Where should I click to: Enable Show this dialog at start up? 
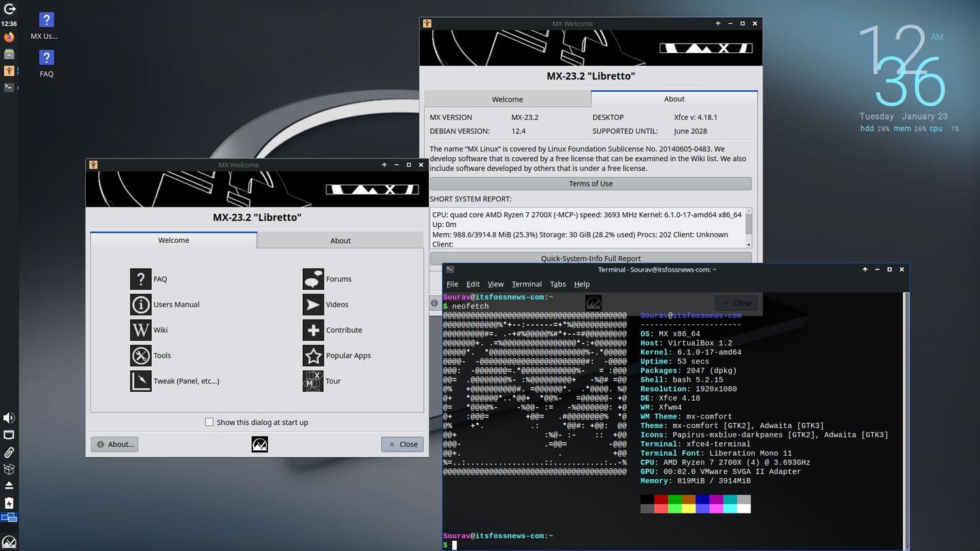(210, 422)
